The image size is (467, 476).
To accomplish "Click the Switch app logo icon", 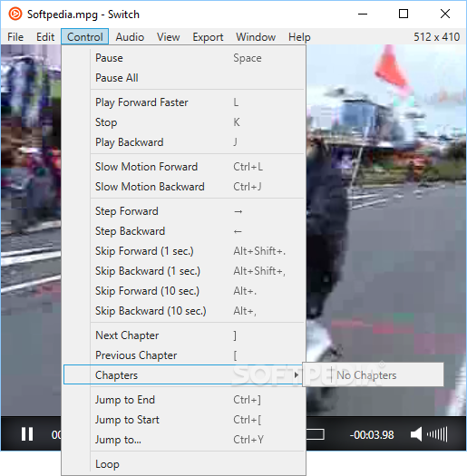I will [x=15, y=14].
